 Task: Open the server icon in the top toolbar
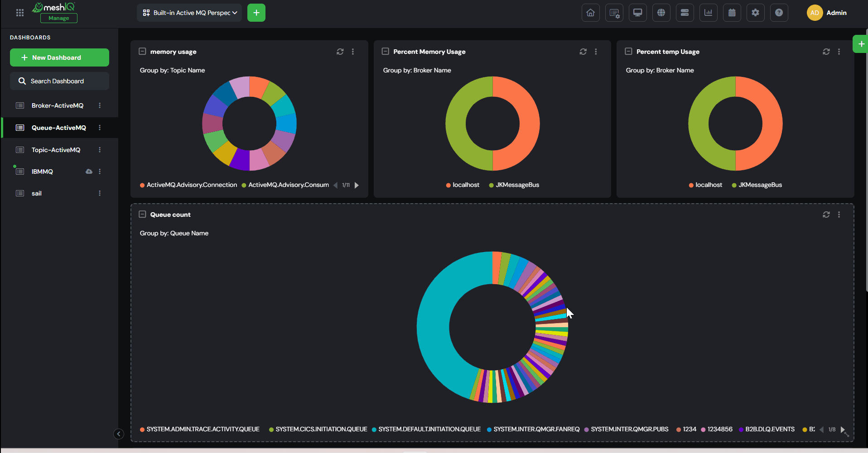click(x=685, y=13)
